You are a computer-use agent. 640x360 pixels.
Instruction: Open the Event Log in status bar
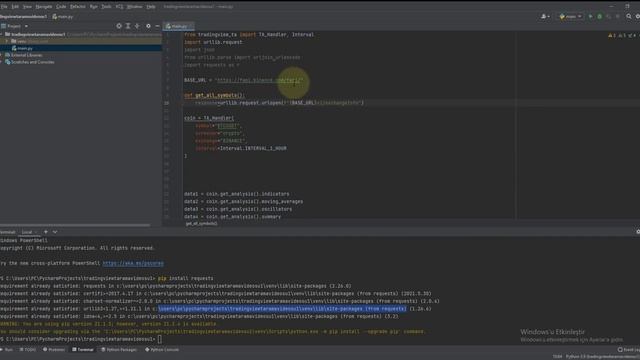point(629,350)
